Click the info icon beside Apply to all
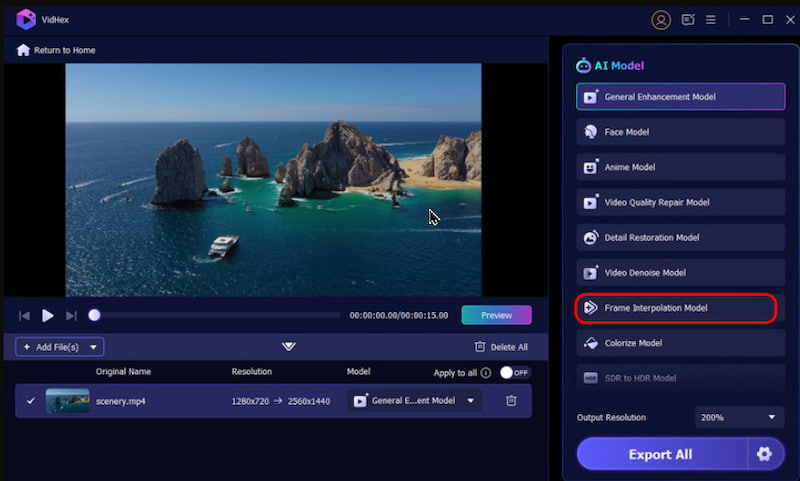800x481 pixels. pyautogui.click(x=486, y=373)
